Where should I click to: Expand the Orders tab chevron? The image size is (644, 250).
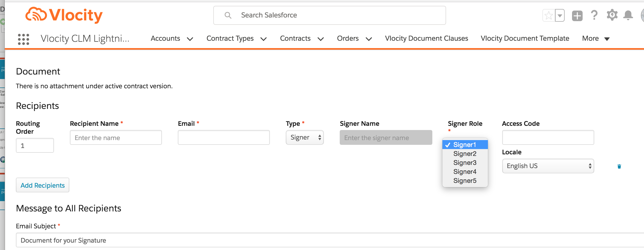pos(369,39)
